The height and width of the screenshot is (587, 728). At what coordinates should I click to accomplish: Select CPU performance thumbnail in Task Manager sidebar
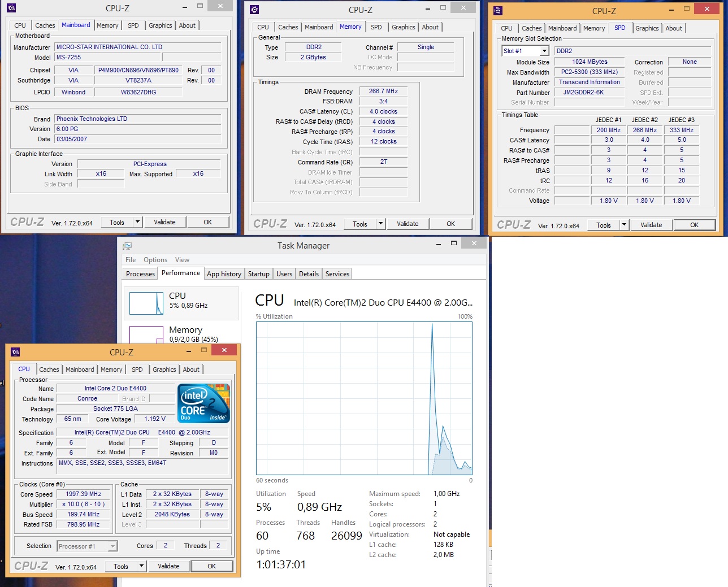click(181, 303)
